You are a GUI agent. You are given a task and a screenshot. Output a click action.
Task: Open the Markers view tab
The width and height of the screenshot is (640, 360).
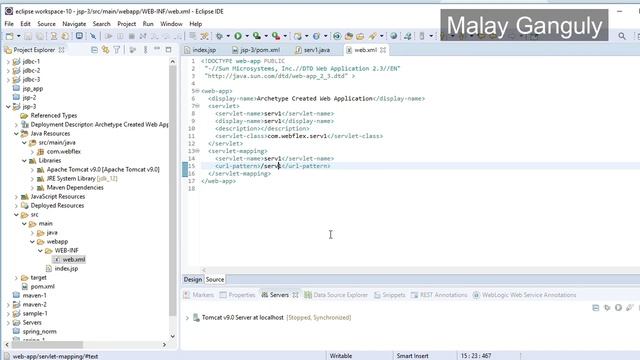click(199, 295)
